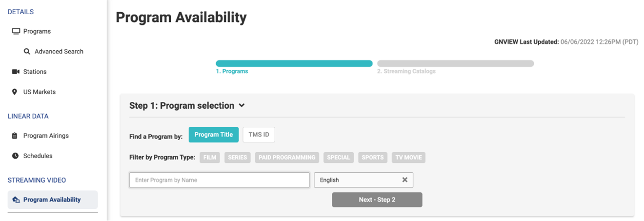
Task: Toggle the SERIES program type filter
Action: pyautogui.click(x=238, y=158)
